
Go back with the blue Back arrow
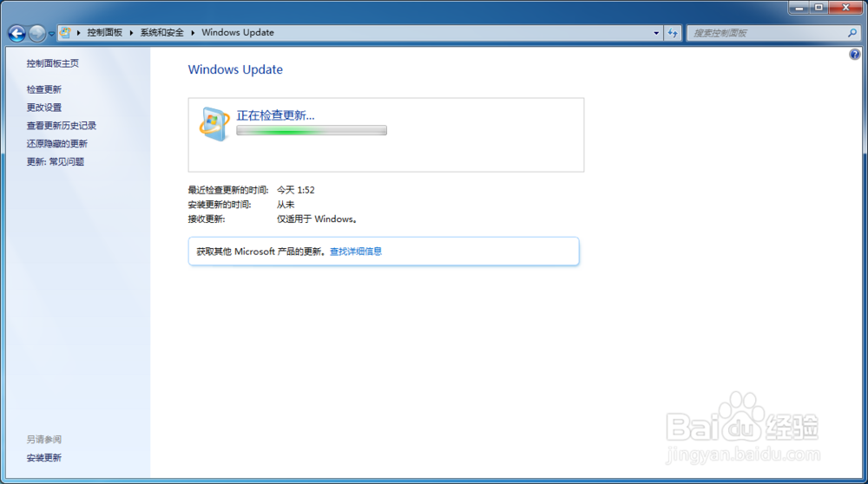16,33
